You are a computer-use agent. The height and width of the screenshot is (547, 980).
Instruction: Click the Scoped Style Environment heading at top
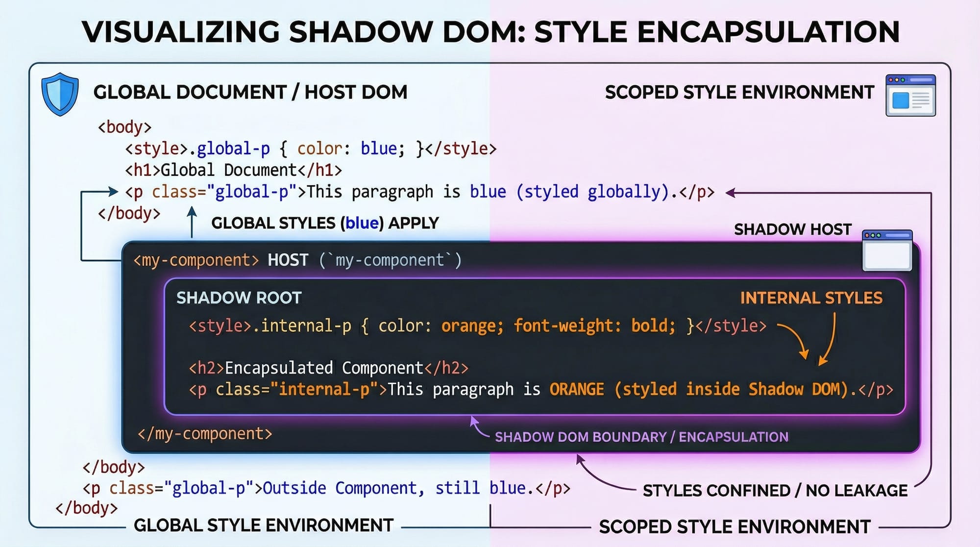[739, 92]
